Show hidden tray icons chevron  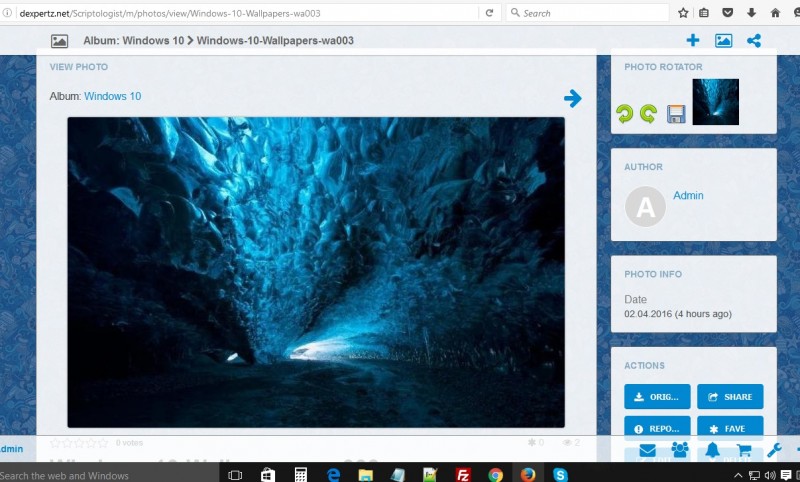[x=738, y=476]
